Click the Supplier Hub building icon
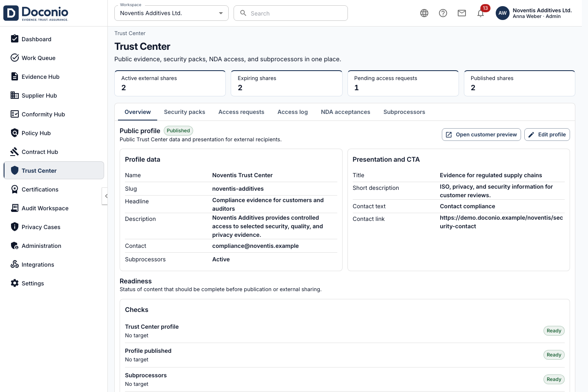Screen dimensions: 588x392 [15, 95]
